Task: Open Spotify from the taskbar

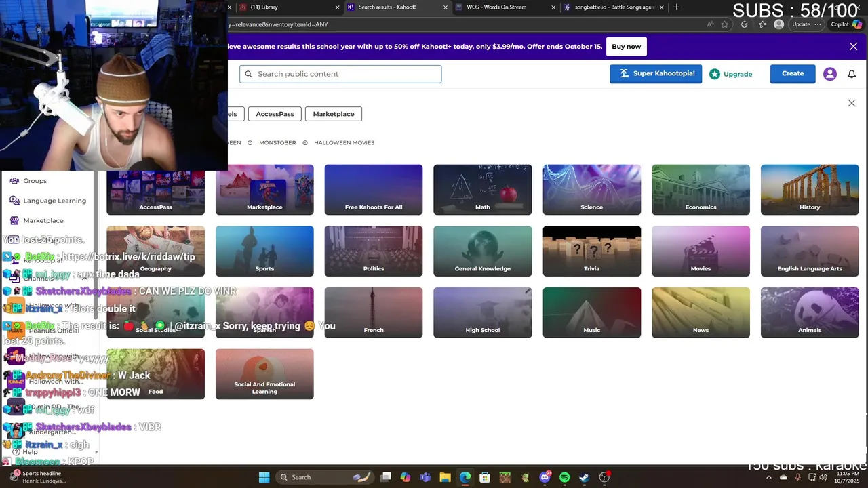Action: [564, 477]
